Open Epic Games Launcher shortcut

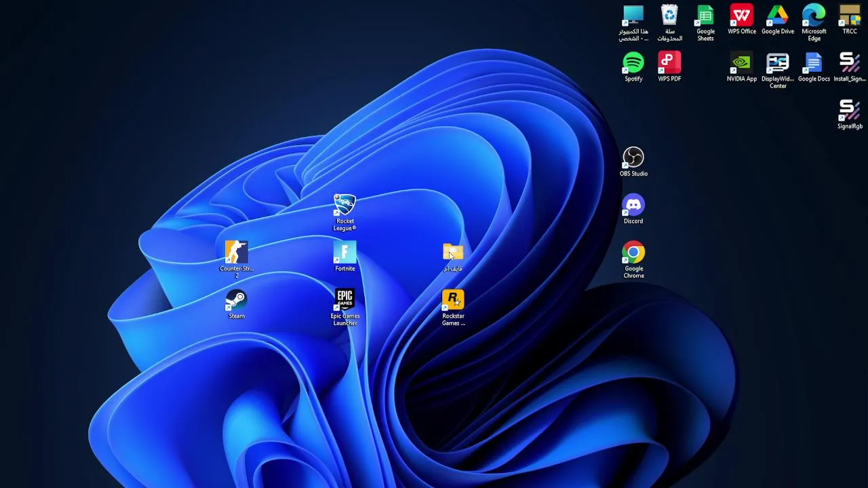coord(344,307)
